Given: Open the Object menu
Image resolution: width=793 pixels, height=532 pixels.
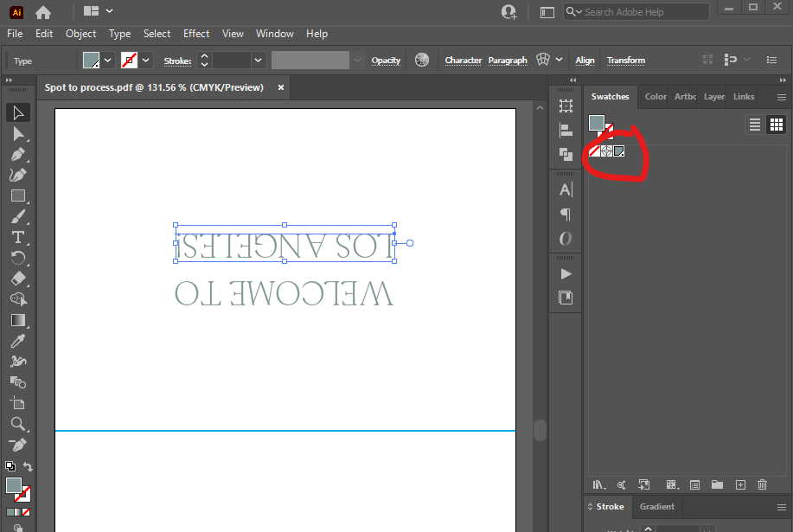Looking at the screenshot, I should point(80,34).
